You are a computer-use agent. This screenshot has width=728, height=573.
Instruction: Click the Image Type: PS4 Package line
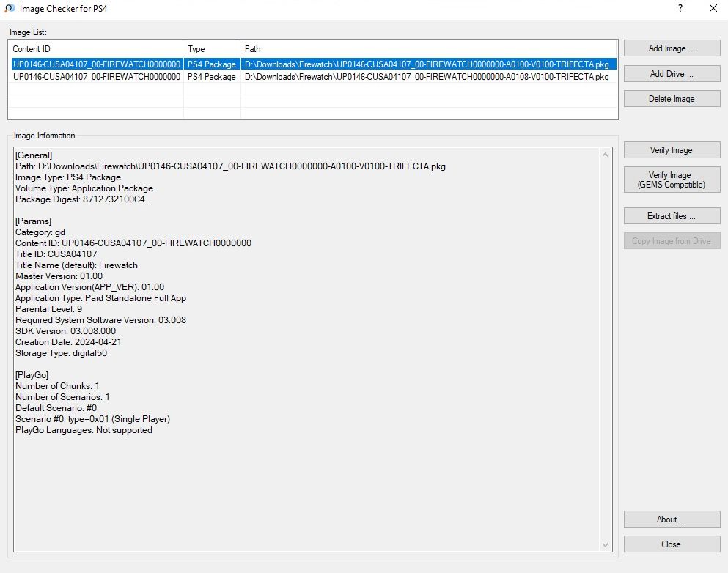pos(67,177)
